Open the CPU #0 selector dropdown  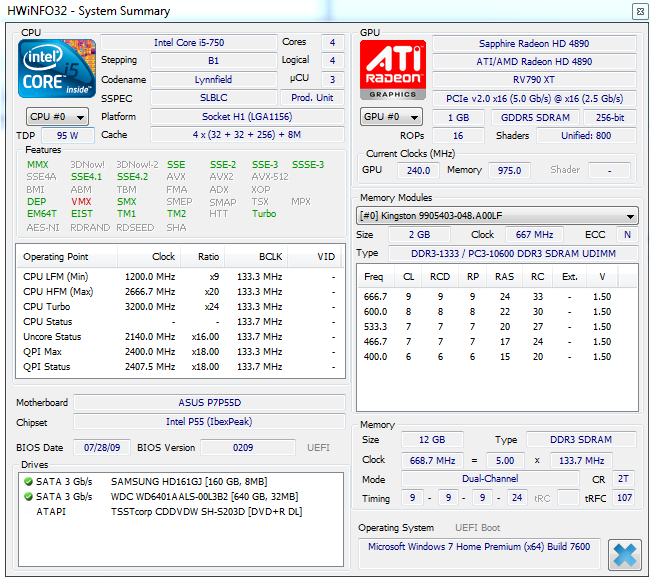click(54, 117)
